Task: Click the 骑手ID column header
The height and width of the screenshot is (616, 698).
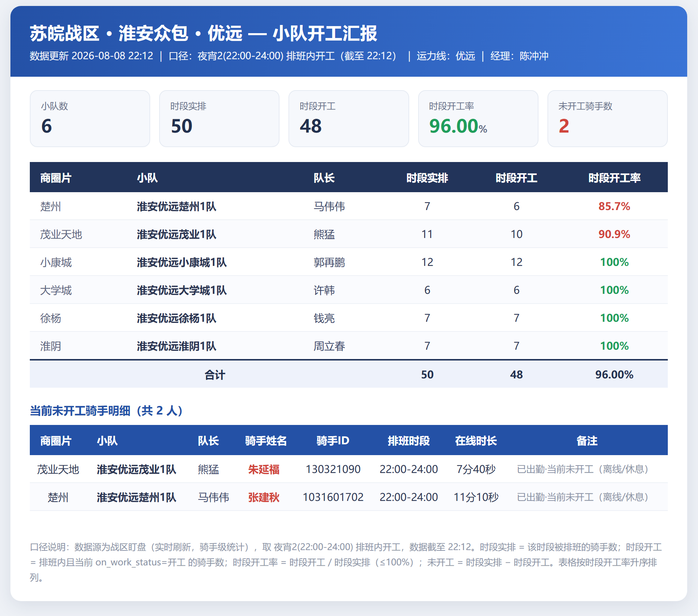Action: click(333, 441)
